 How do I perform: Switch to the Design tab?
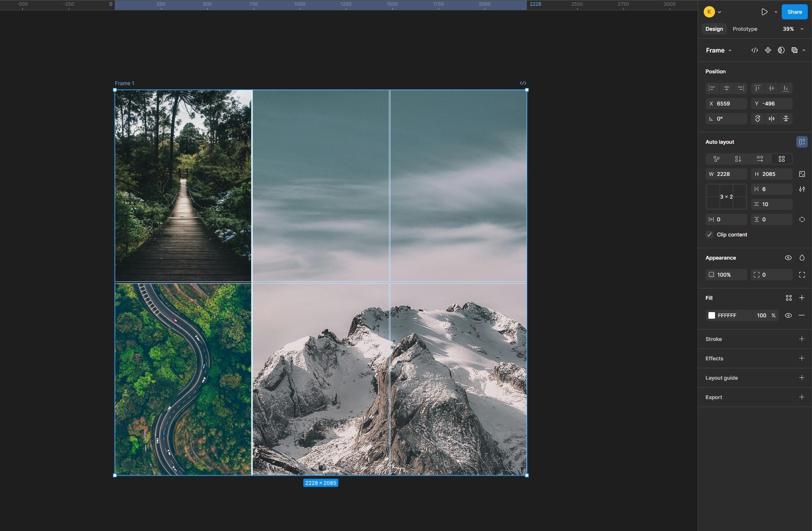coord(714,29)
